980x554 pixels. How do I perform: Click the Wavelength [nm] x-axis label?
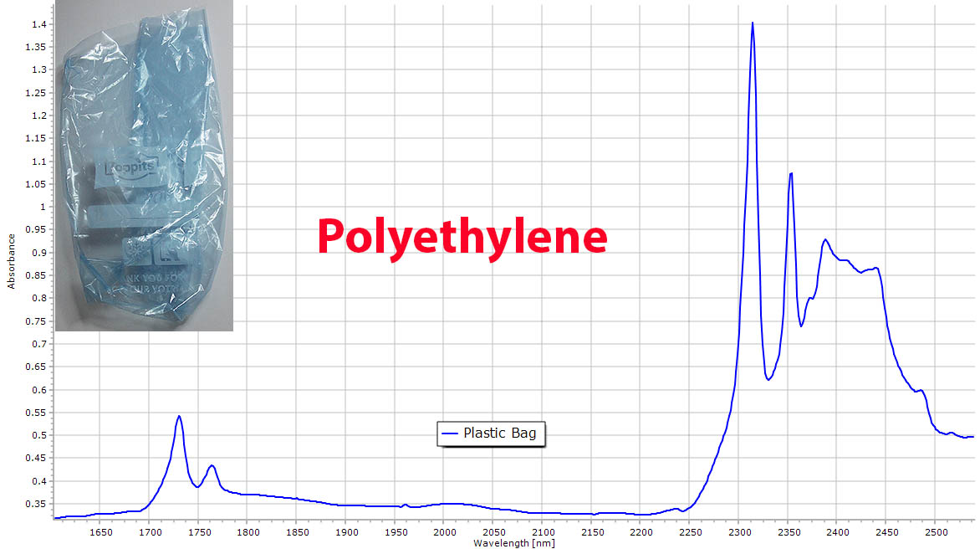tap(513, 544)
